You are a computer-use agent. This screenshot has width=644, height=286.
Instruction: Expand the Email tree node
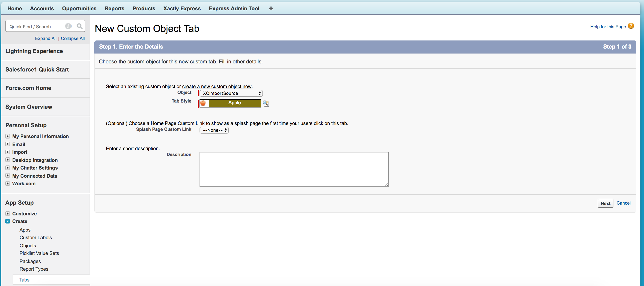[x=8, y=144]
